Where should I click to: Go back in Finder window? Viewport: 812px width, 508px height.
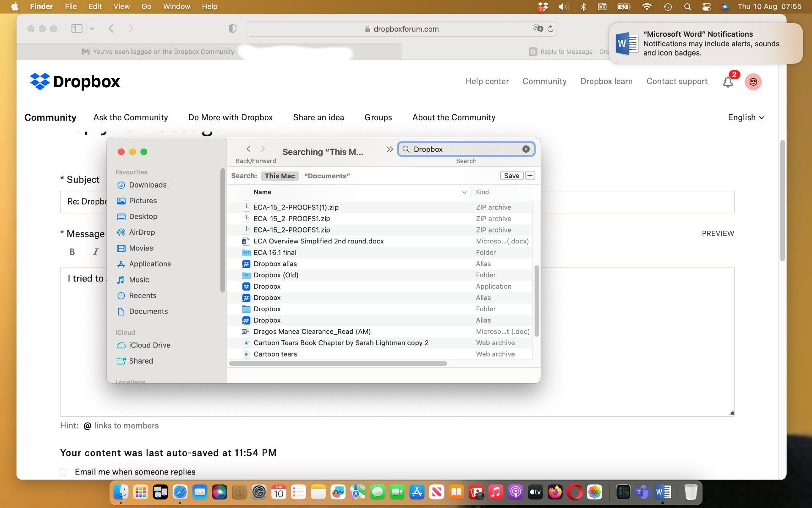[x=249, y=149]
